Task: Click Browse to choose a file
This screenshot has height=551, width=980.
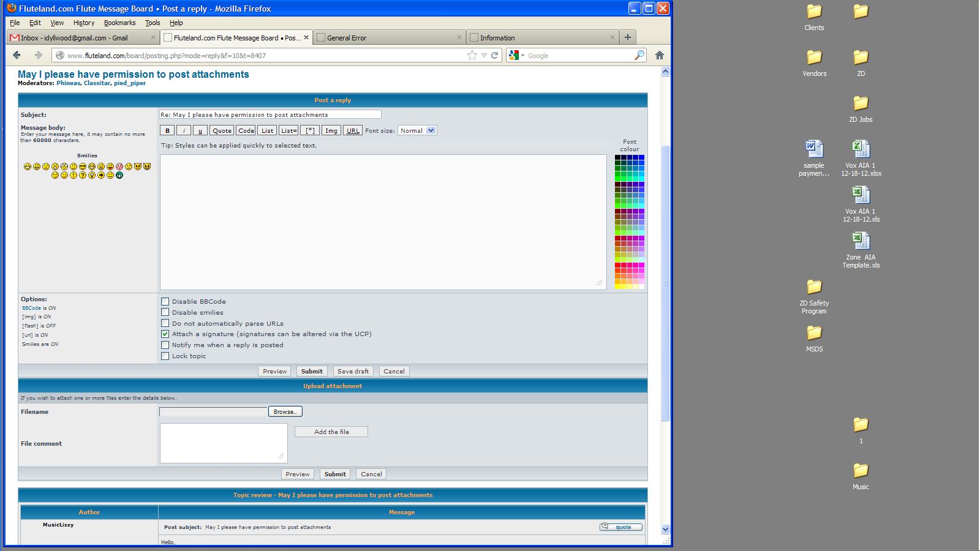Action: [x=285, y=411]
